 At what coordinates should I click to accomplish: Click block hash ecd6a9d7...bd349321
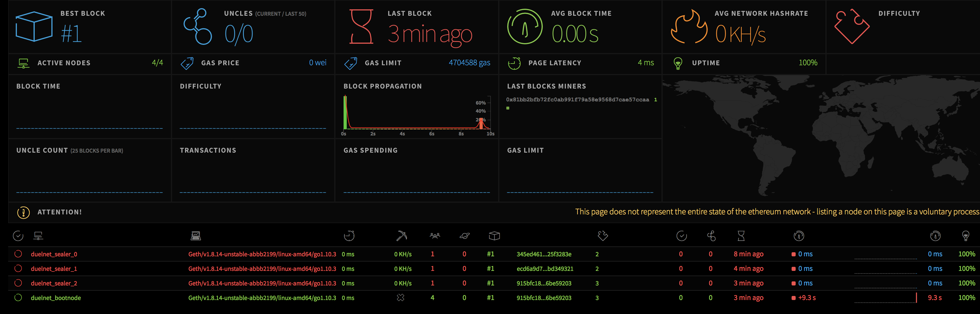pos(545,269)
